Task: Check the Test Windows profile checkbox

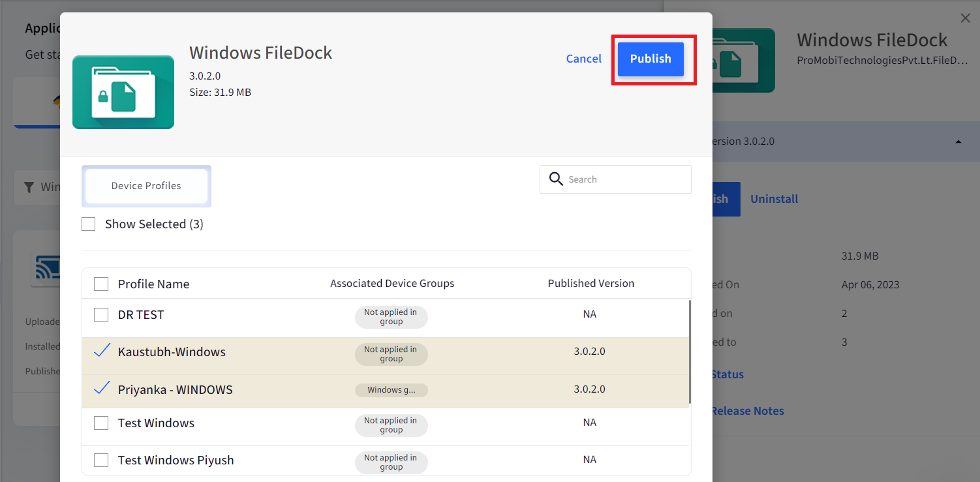Action: [101, 423]
